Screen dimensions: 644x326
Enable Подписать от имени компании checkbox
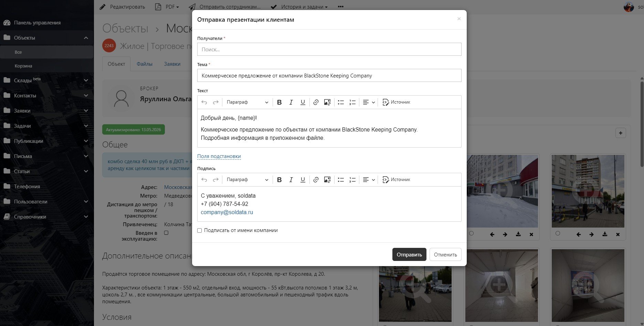200,231
